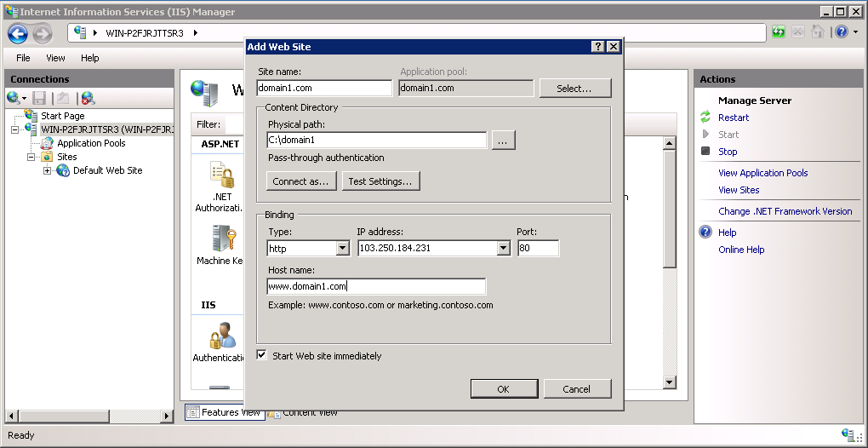Click Connections pane scroll left arrow
The height and width of the screenshot is (448, 868).
point(12,416)
